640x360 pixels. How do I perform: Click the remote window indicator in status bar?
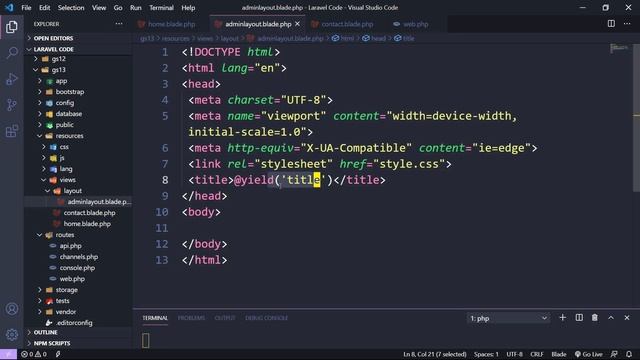coord(8,354)
